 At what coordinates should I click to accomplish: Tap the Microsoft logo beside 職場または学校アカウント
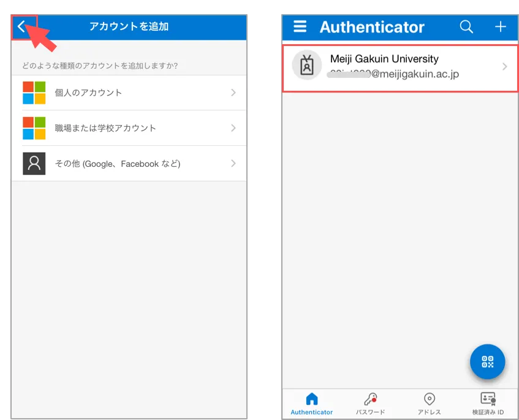pyautogui.click(x=34, y=128)
